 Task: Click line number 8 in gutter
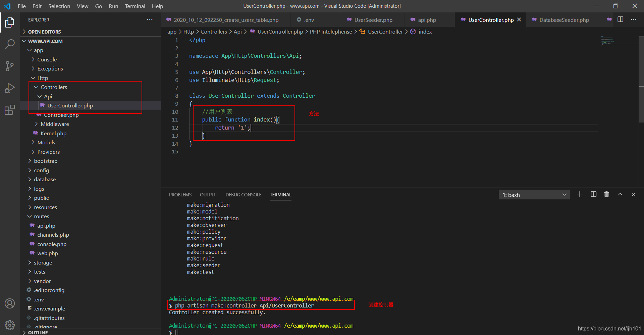tap(176, 96)
